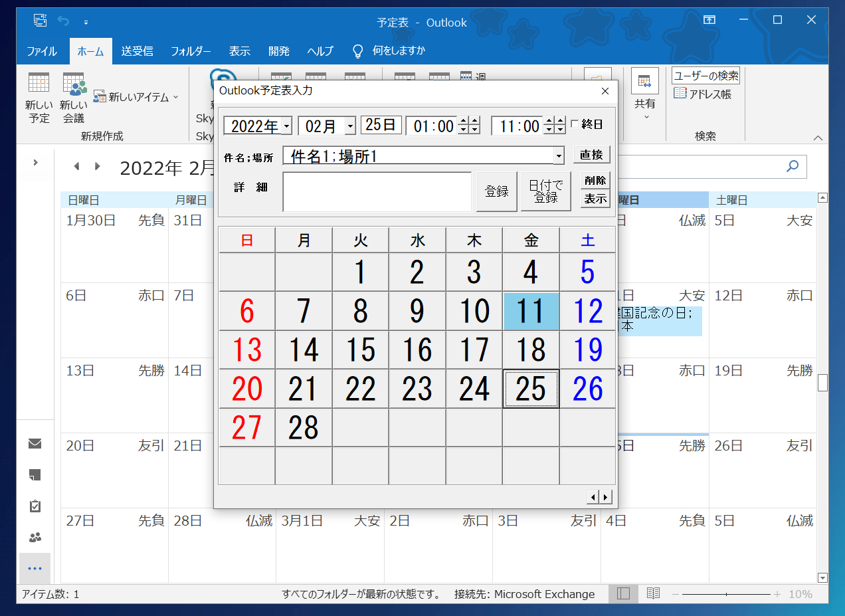Click the 共有 share calendar icon

pyautogui.click(x=644, y=82)
